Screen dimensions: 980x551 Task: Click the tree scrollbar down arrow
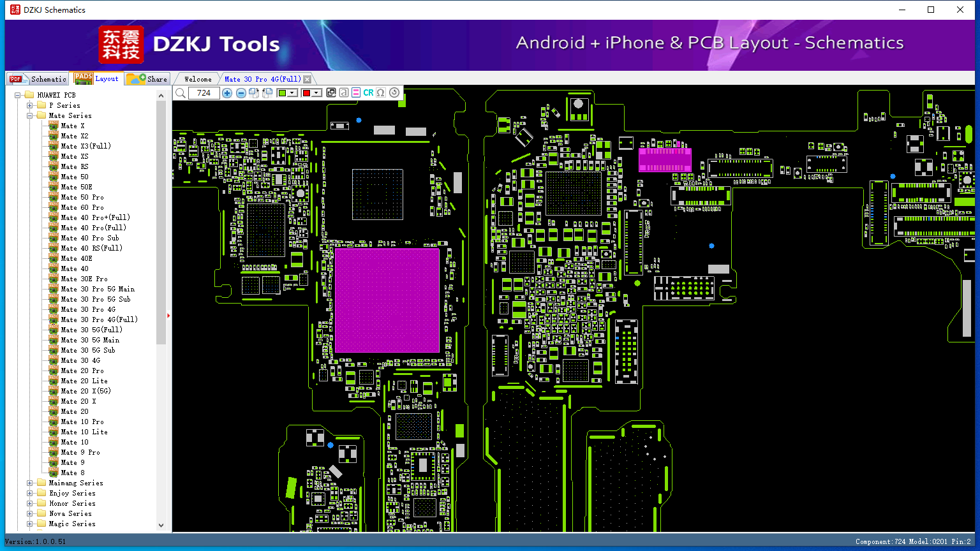pyautogui.click(x=161, y=525)
